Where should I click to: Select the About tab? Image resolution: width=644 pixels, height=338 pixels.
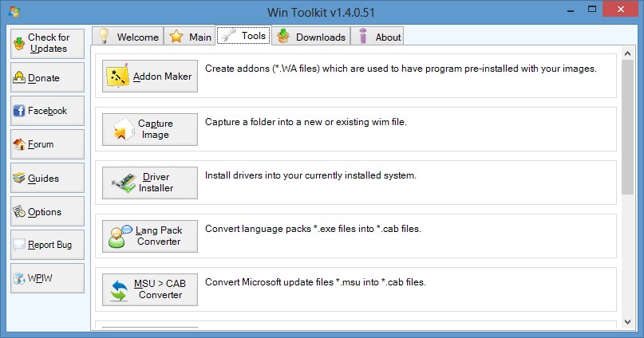tap(380, 37)
